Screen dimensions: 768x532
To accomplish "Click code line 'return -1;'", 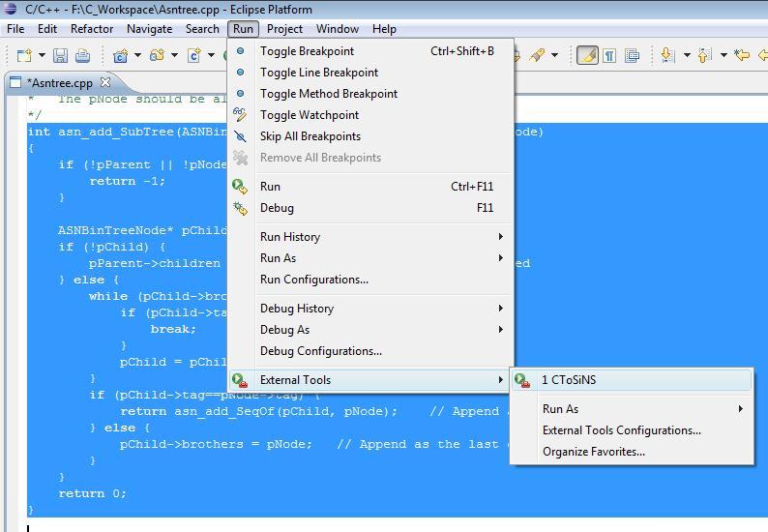I will pos(128,181).
